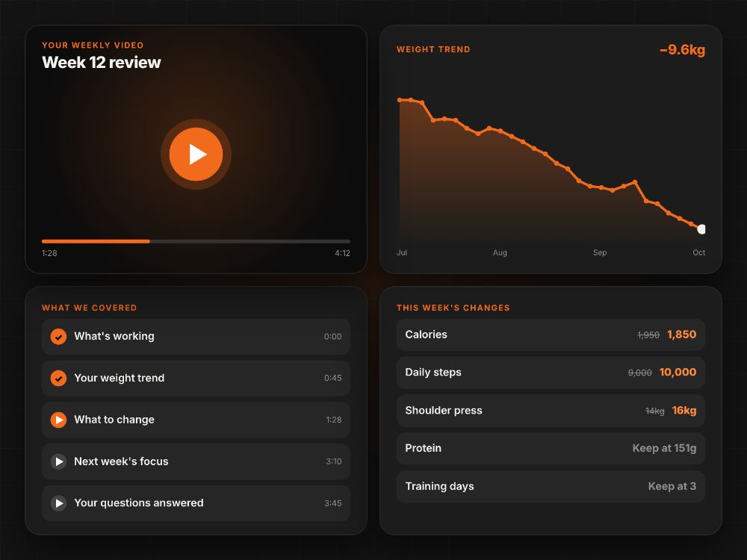Click the 0:45 chapter timestamp
The image size is (747, 560).
tap(332, 378)
